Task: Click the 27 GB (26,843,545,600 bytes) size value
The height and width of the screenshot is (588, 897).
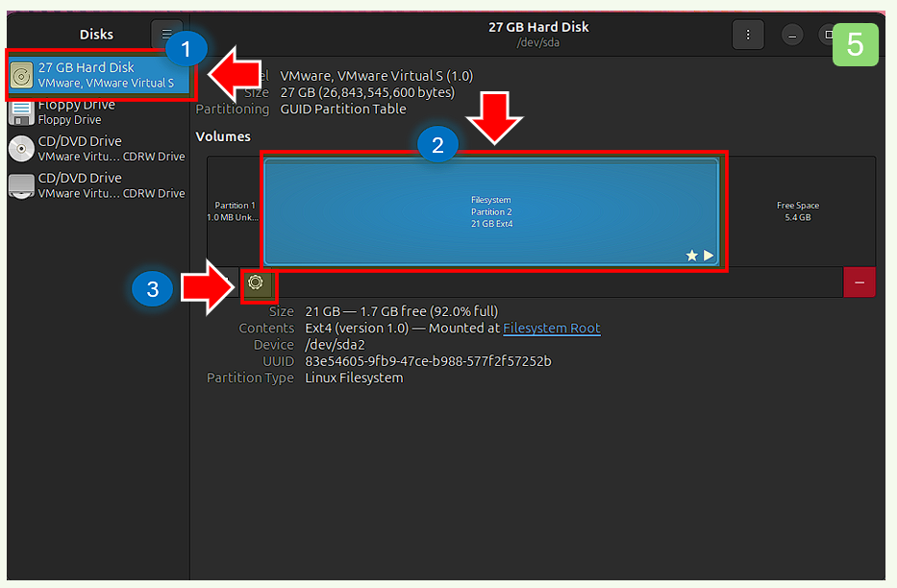Action: (367, 92)
